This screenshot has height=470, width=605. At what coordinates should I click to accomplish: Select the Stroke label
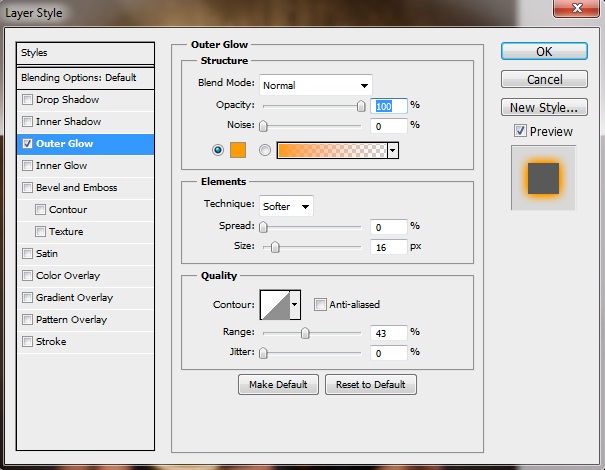click(51, 342)
